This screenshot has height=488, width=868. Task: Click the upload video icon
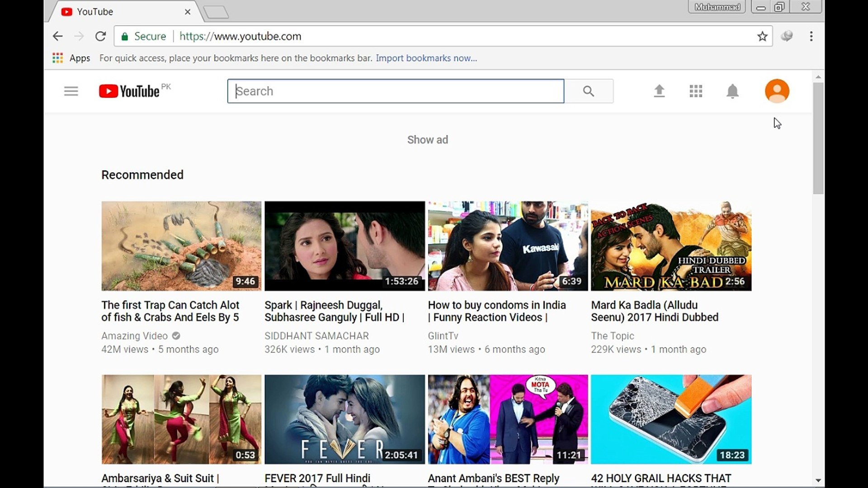pyautogui.click(x=659, y=91)
